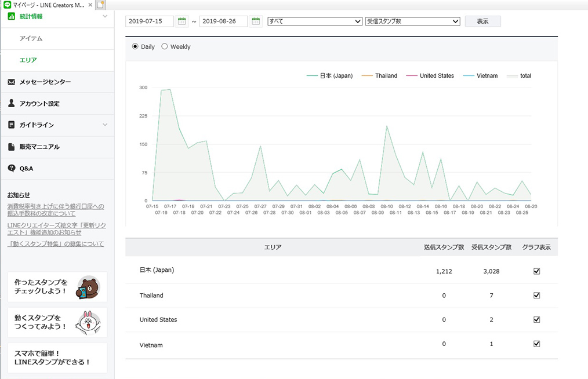Open the スマホで簡単 LINEスタンプ banner
The image size is (588, 379).
click(57, 358)
